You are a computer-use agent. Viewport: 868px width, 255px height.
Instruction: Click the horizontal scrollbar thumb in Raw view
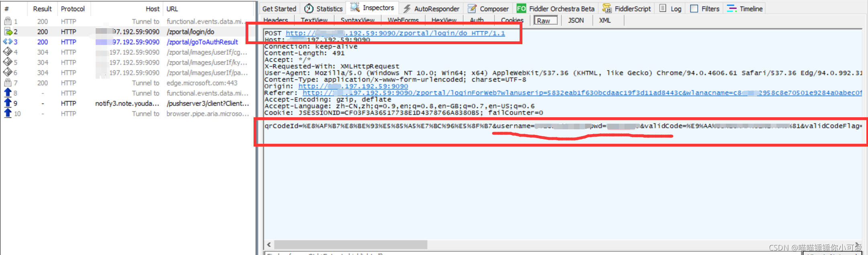[351, 245]
